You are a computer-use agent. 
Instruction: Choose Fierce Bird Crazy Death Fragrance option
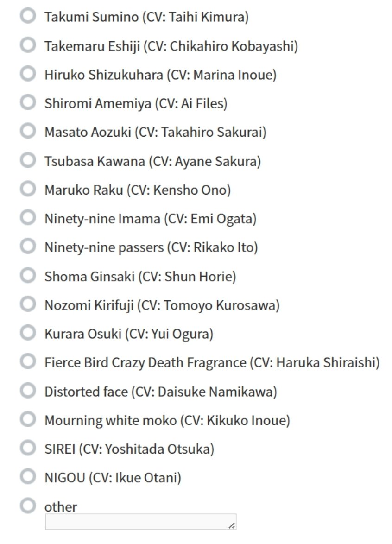point(28,361)
